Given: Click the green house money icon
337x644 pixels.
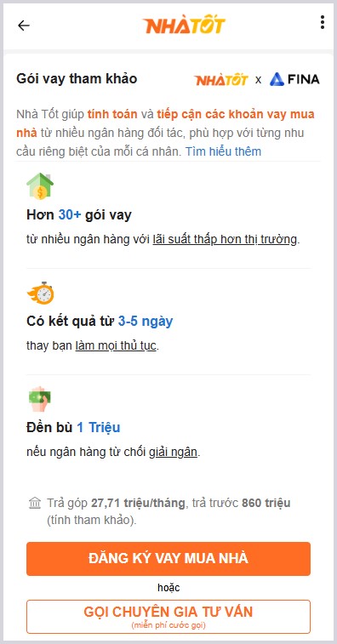Looking at the screenshot, I should pos(40,186).
